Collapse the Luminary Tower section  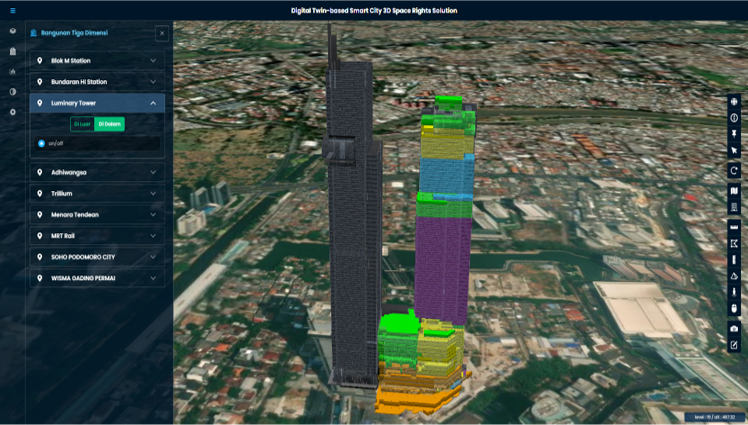point(153,103)
